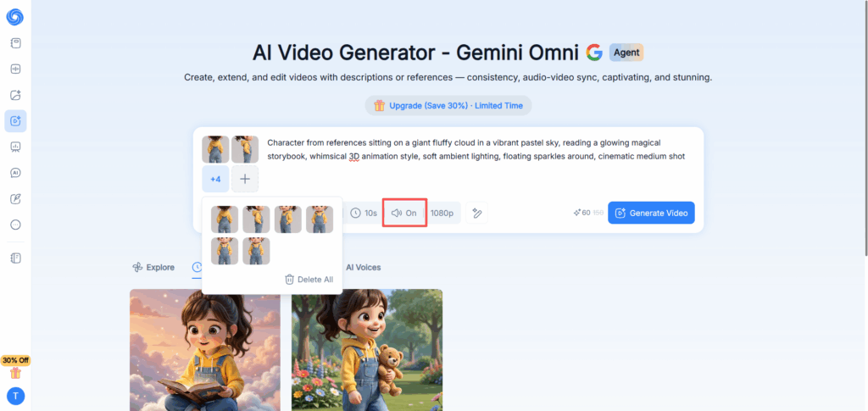868x411 pixels.
Task: Select the second reference thumbnail in the prompt box
Action: [x=245, y=149]
